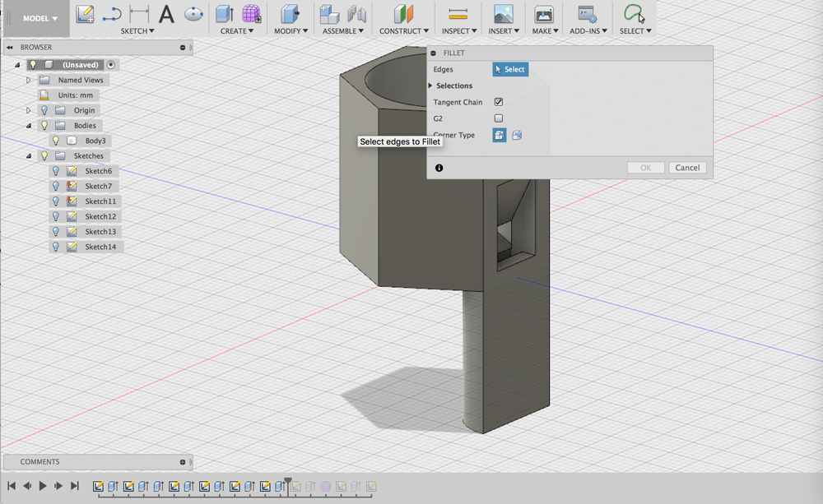823x504 pixels.
Task: Open the MODEL workspace dropdown
Action: click(x=40, y=18)
